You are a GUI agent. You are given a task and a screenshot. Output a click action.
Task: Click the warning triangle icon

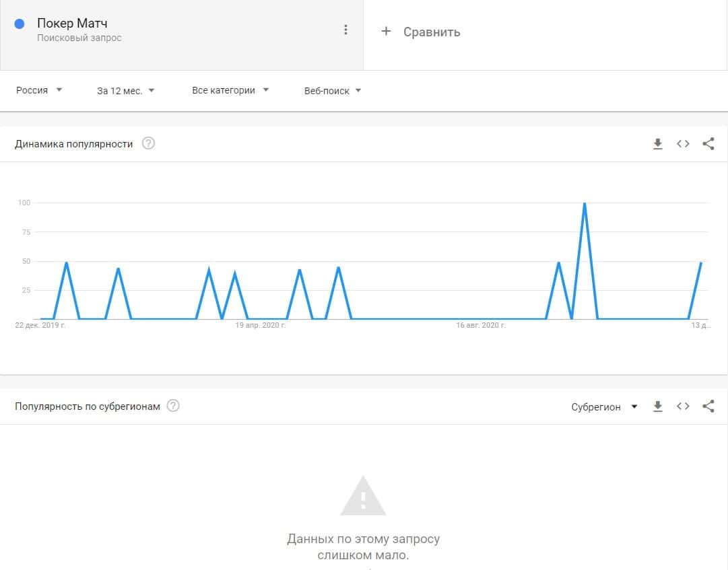click(363, 496)
